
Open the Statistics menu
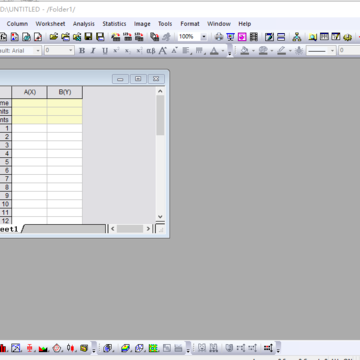(114, 24)
